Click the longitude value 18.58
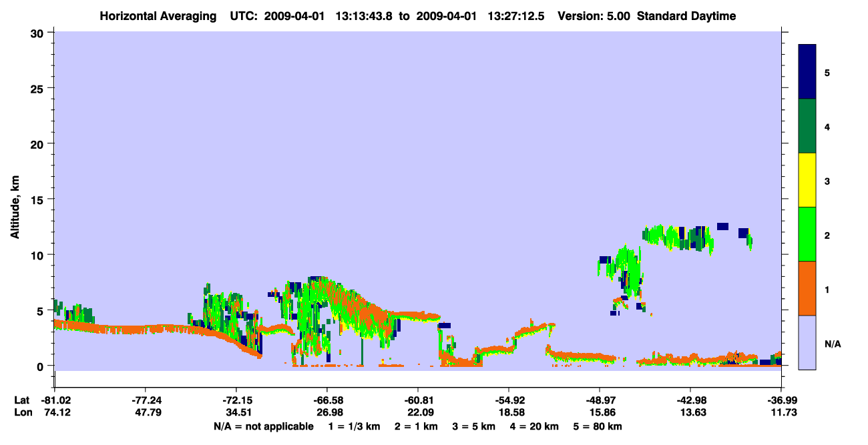Image resolution: width=868 pixels, height=445 pixels. pos(510,412)
